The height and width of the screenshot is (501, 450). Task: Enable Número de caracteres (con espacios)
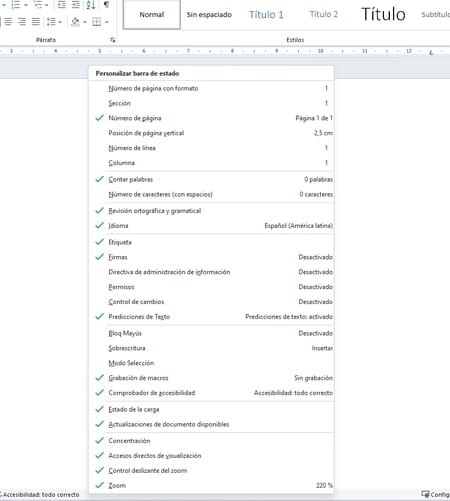pyautogui.click(x=212, y=194)
